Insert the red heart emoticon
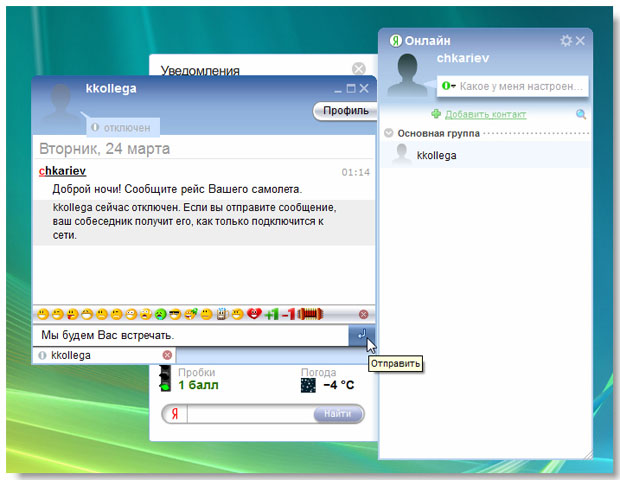620x480 pixels. 254,314
